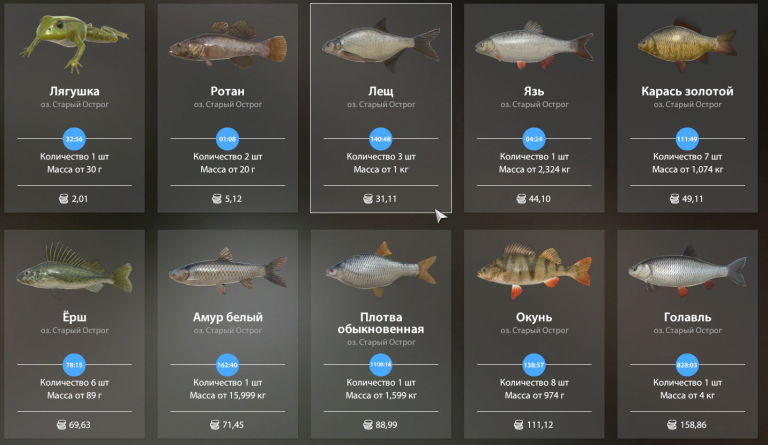Click the 04:24 timer badge on Язь
Image resolution: width=768 pixels, height=445 pixels.
click(x=534, y=139)
